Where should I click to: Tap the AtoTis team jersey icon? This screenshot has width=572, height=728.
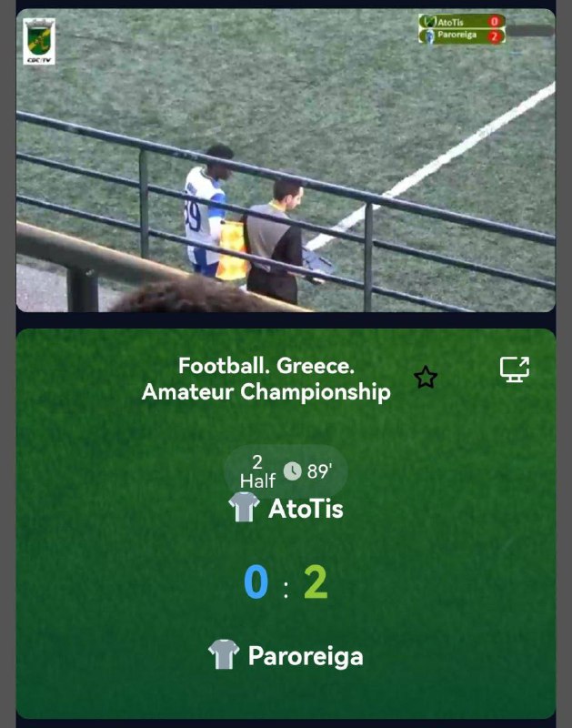244,507
